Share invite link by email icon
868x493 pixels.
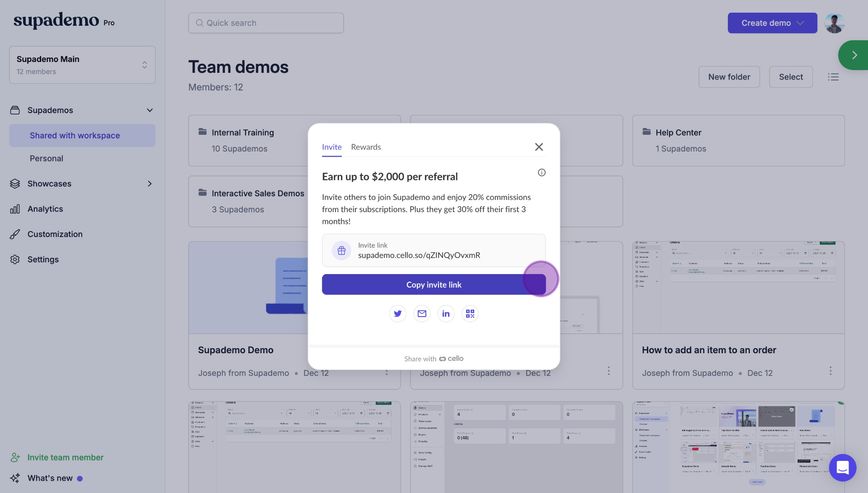tap(422, 313)
